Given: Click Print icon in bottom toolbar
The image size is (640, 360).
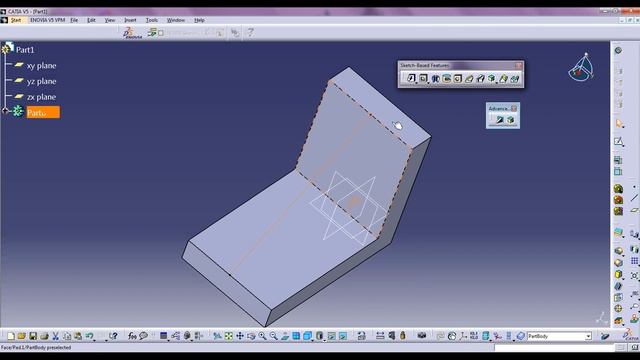Looking at the screenshot, I should pos(44,336).
